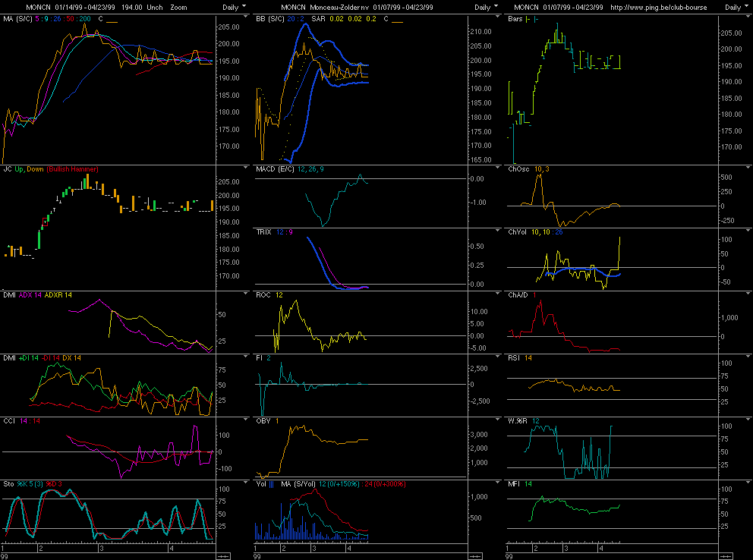Click the magenta 5-period MA value
Image resolution: width=753 pixels, height=560 pixels.
[37, 19]
